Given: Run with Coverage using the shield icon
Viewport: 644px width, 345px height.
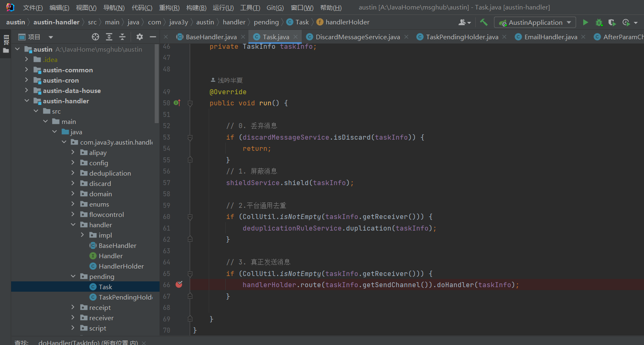Looking at the screenshot, I should (x=612, y=22).
